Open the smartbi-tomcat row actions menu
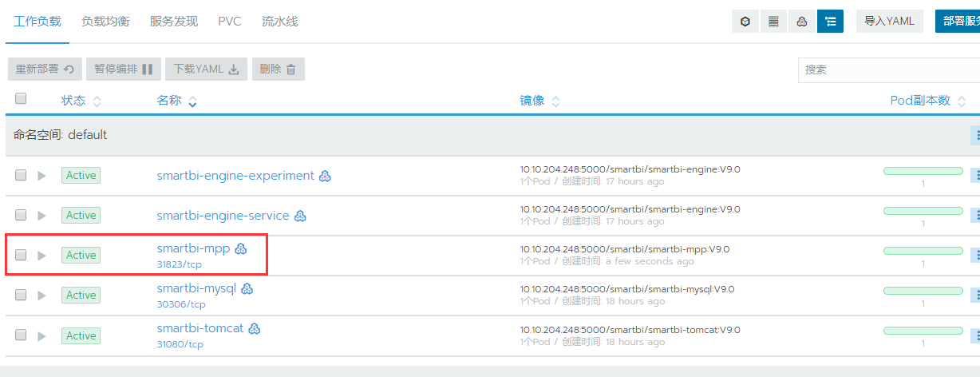Screen dimensions: 980x377 click(x=974, y=335)
